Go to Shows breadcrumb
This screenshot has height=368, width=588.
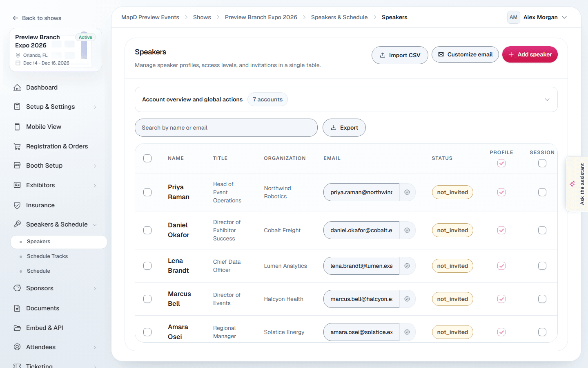pyautogui.click(x=202, y=17)
